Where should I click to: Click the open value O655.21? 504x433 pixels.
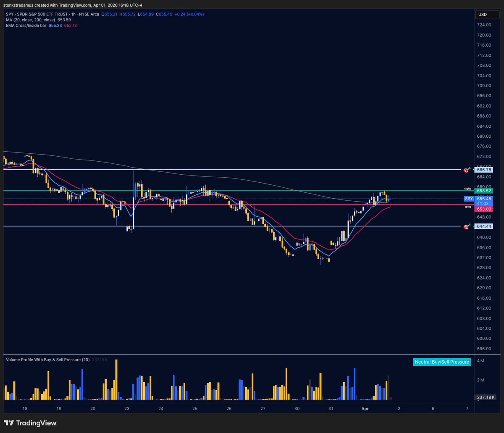(109, 14)
